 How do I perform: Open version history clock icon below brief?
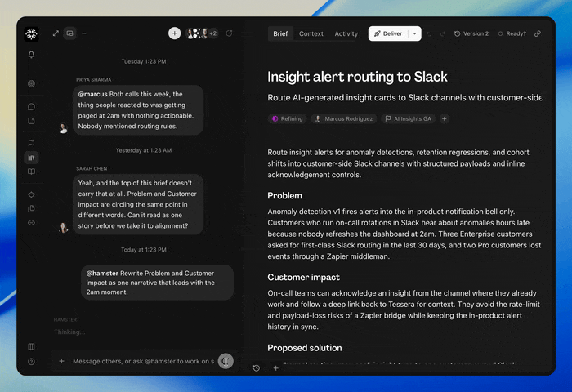(x=257, y=368)
